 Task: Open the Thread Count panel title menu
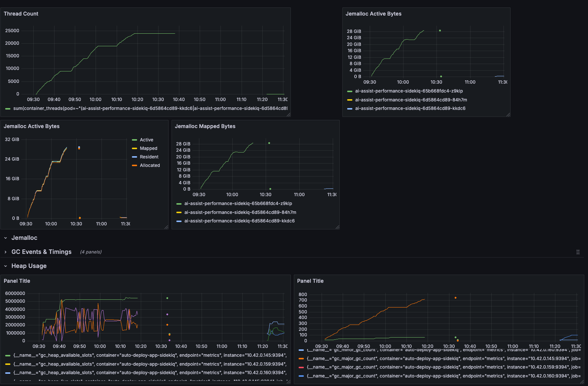click(x=21, y=14)
